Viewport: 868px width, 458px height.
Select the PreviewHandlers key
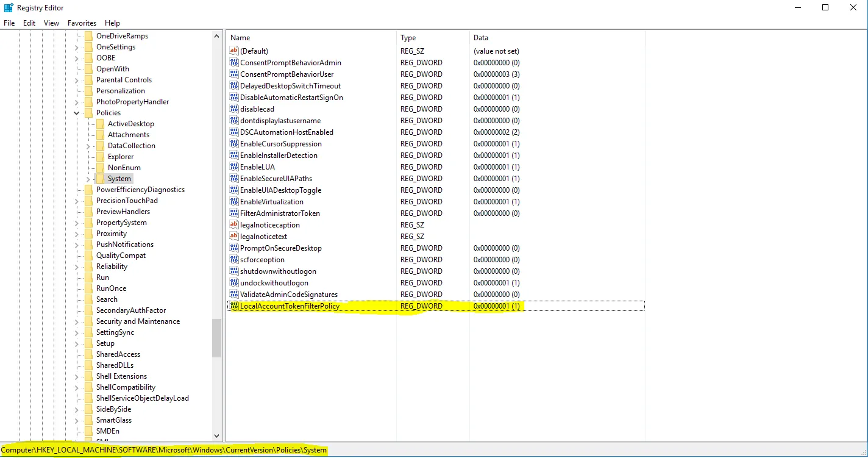tap(123, 212)
